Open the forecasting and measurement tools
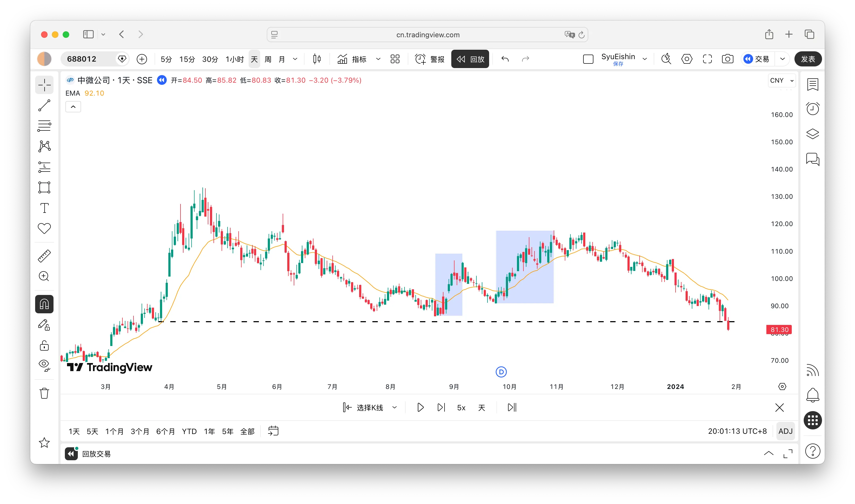Screen dimensions: 855x504 point(44,167)
